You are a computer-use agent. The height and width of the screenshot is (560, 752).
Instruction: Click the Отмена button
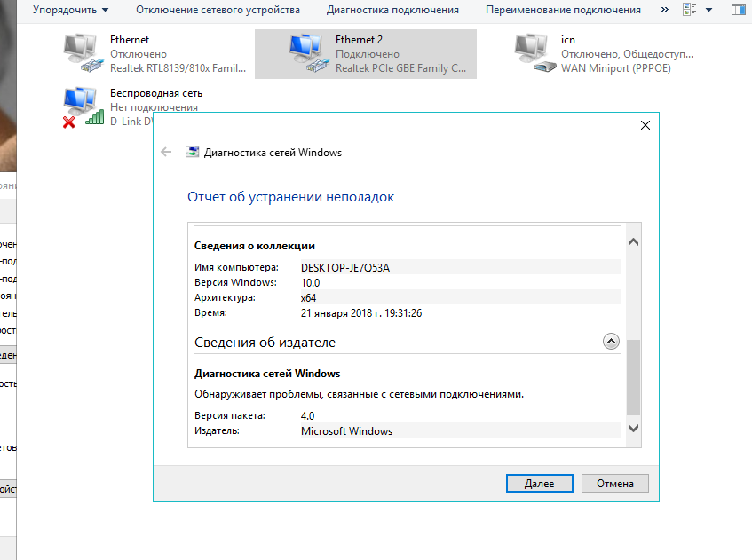click(x=615, y=484)
